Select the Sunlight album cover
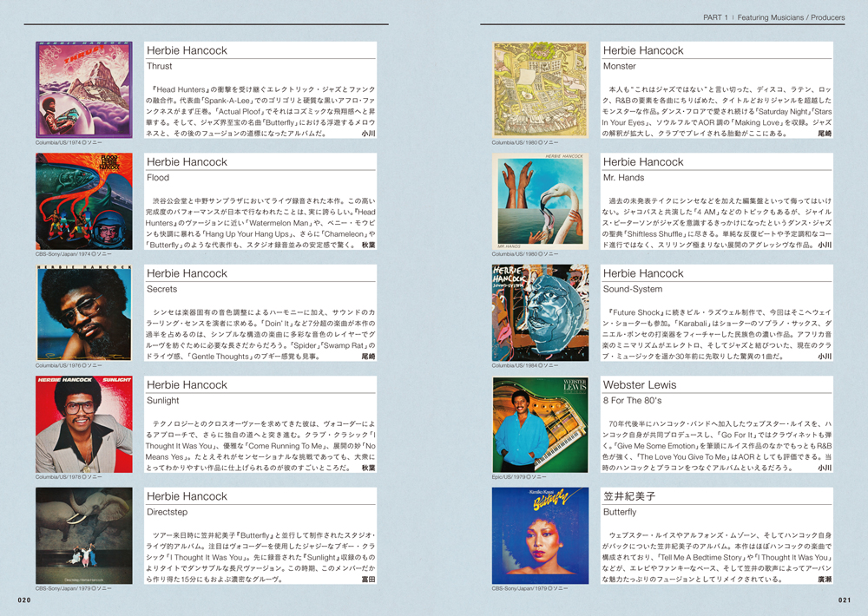 84,424
